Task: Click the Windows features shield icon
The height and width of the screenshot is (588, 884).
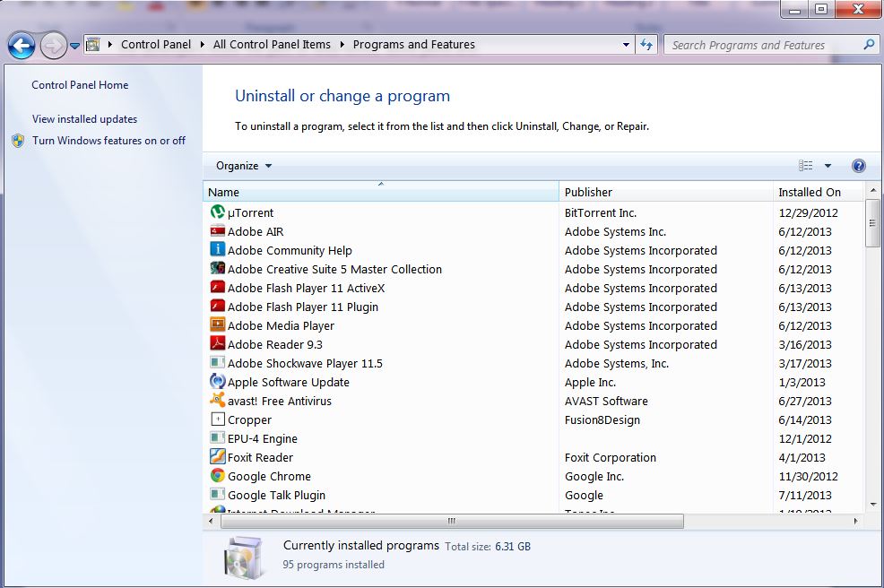Action: (18, 141)
